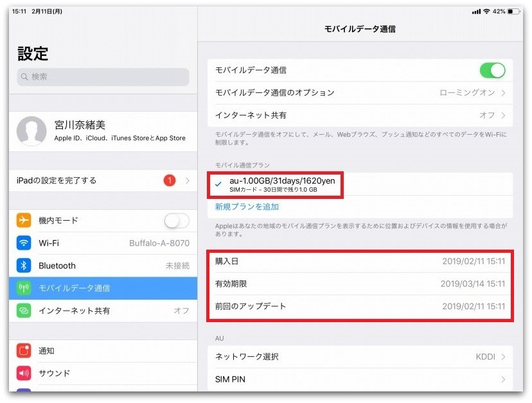Tap the cellular signal bars in status bar
The width and height of the screenshot is (532, 403).
coord(476,12)
